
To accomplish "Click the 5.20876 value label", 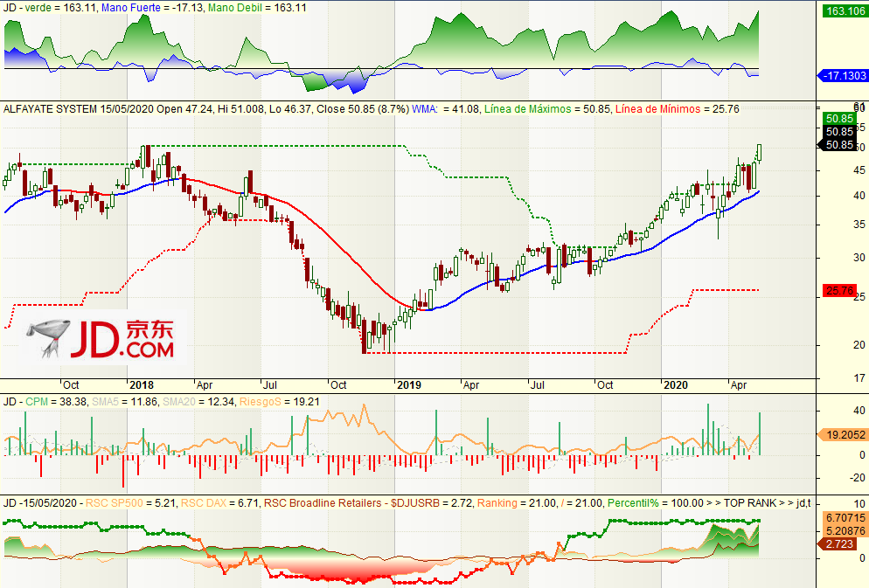I will click(x=845, y=531).
